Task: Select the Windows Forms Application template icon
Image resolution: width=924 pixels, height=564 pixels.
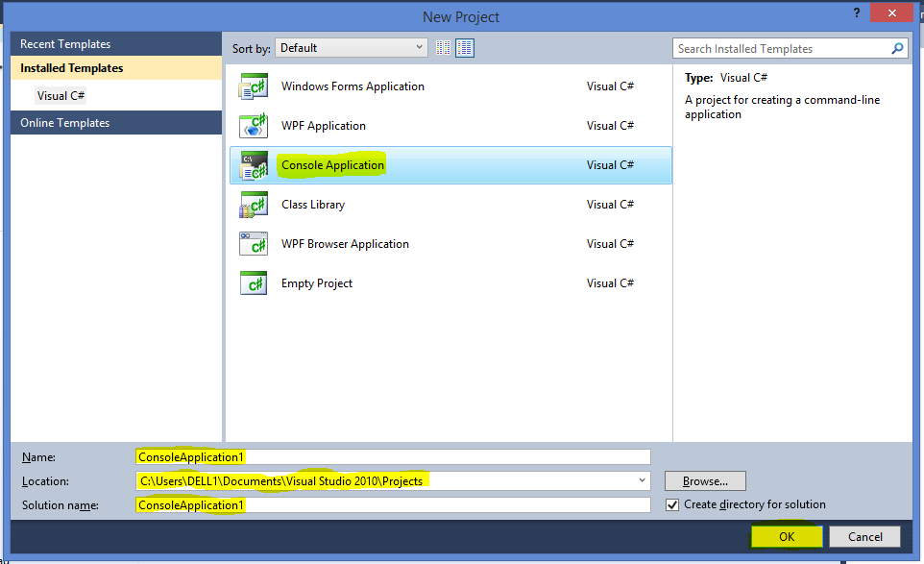Action: click(x=253, y=86)
